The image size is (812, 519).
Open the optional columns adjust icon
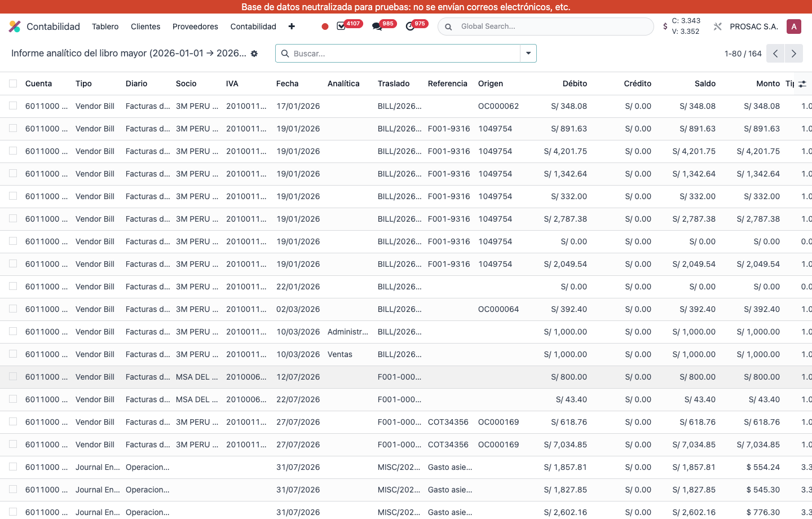(x=802, y=83)
